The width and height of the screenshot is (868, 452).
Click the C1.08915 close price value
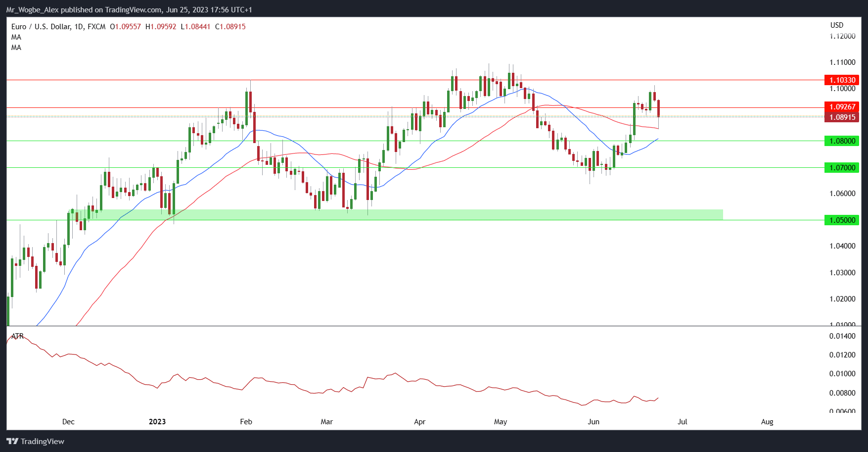[x=230, y=27]
